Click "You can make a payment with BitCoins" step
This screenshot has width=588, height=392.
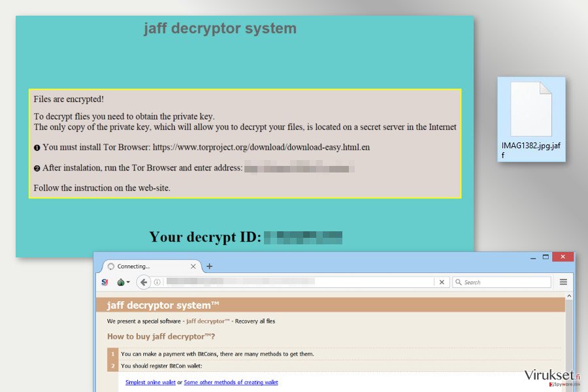[x=218, y=353]
